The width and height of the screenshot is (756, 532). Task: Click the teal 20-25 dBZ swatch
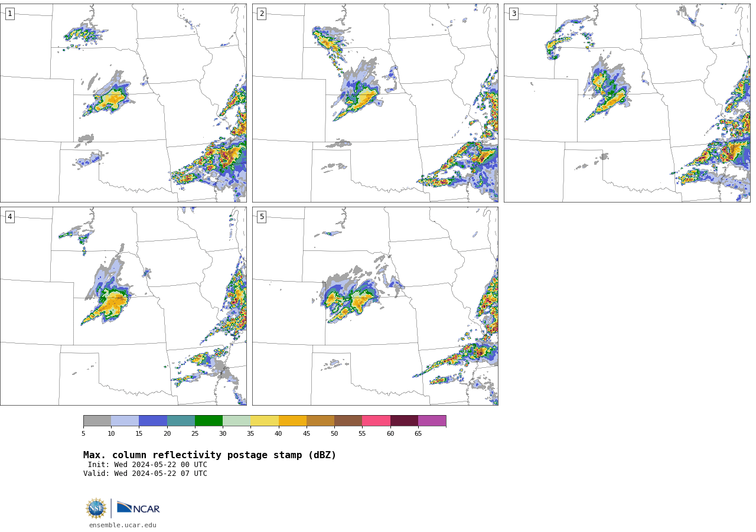click(x=181, y=420)
